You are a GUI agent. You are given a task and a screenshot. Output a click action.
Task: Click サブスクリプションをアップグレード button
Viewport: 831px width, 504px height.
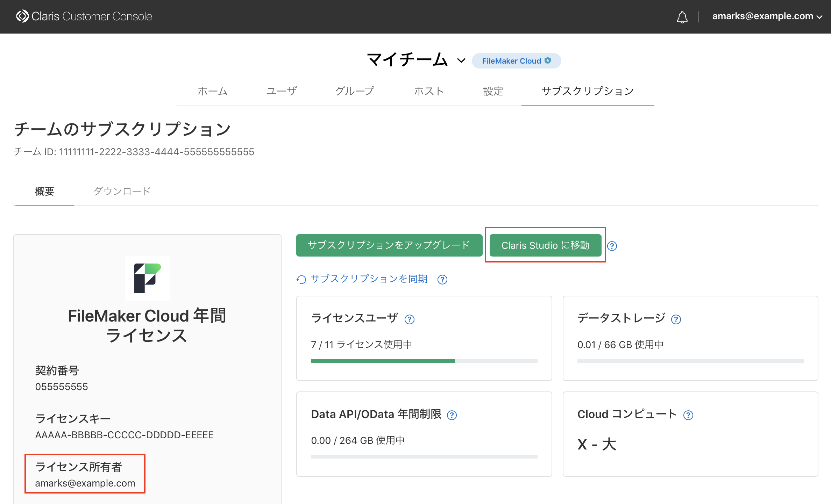pos(389,245)
